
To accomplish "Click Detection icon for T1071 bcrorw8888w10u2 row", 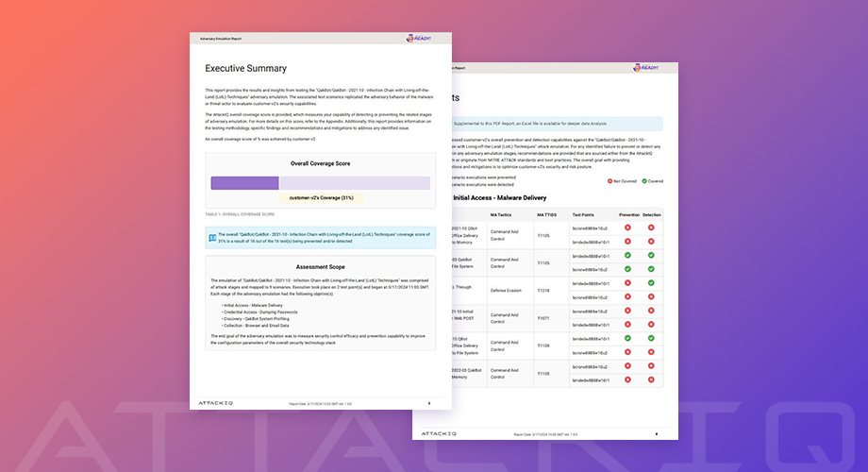I will (x=651, y=311).
